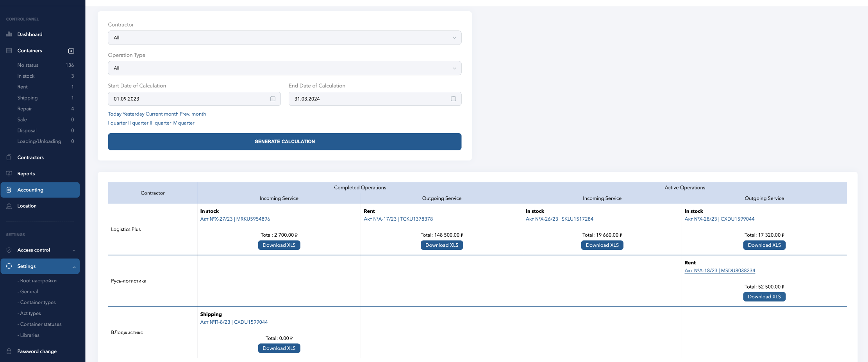868x362 pixels.
Task: Open the Container statuses settings page
Action: [x=39, y=324]
